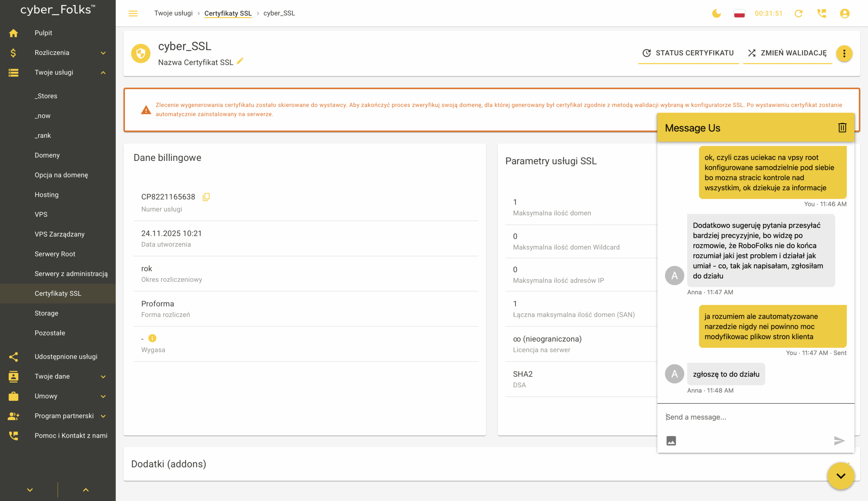Open Hosting in the sidebar
This screenshot has height=501, width=868.
[x=46, y=195]
